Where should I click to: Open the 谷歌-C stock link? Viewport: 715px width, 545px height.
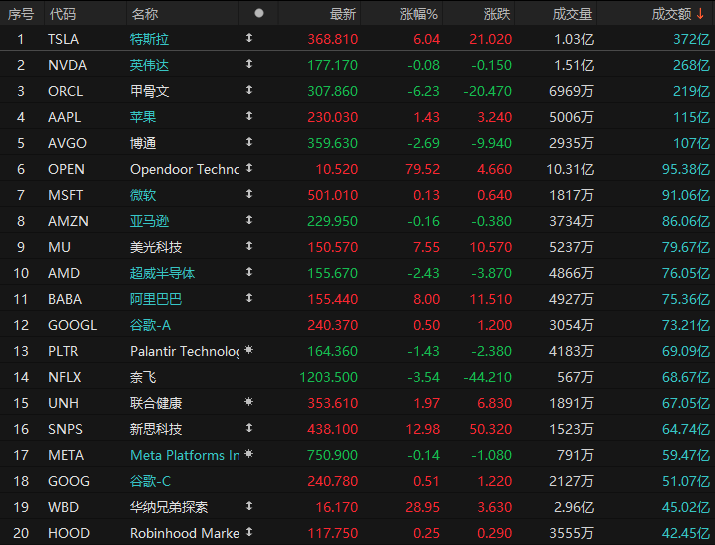pos(150,481)
